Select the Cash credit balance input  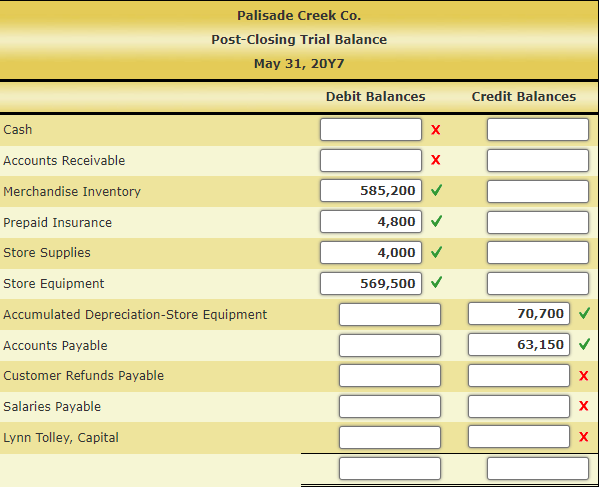[x=538, y=129]
